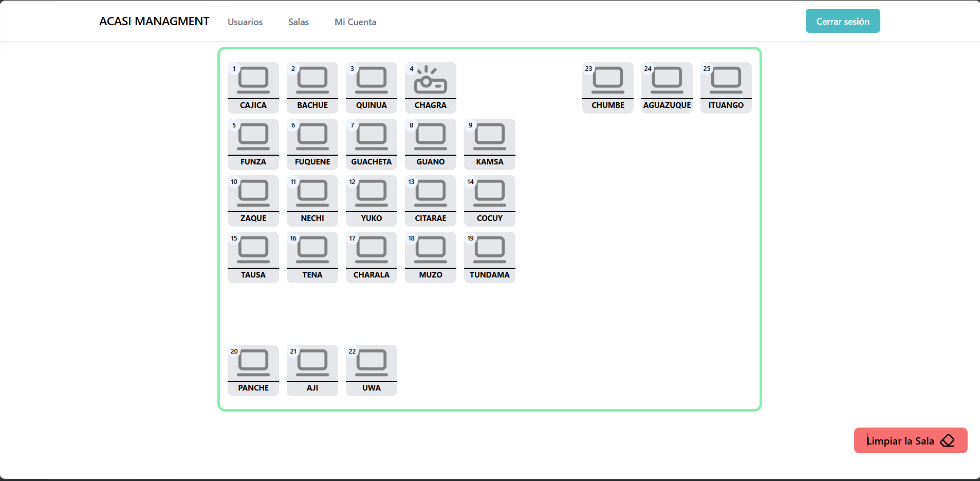The width and height of the screenshot is (980, 481).
Task: Click the CHAGRA projector icon
Action: pyautogui.click(x=431, y=80)
